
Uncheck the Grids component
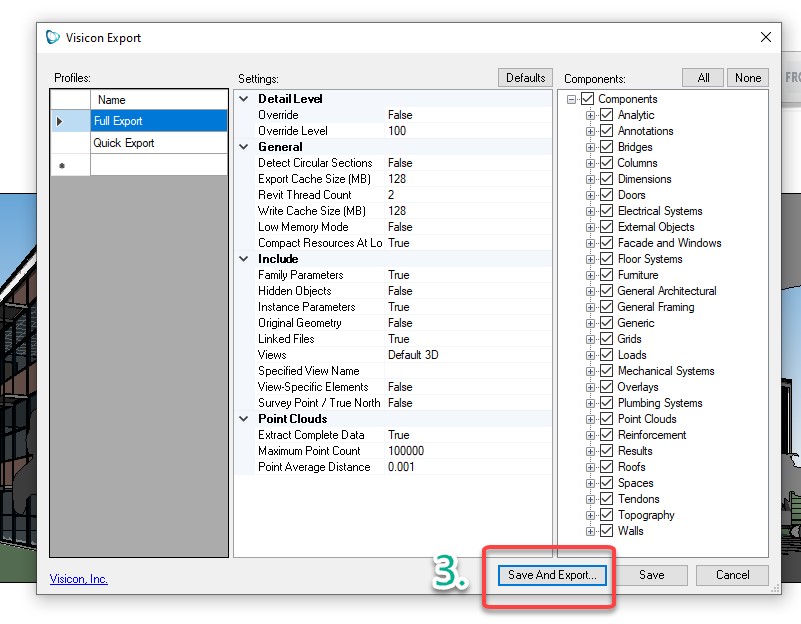click(x=606, y=339)
